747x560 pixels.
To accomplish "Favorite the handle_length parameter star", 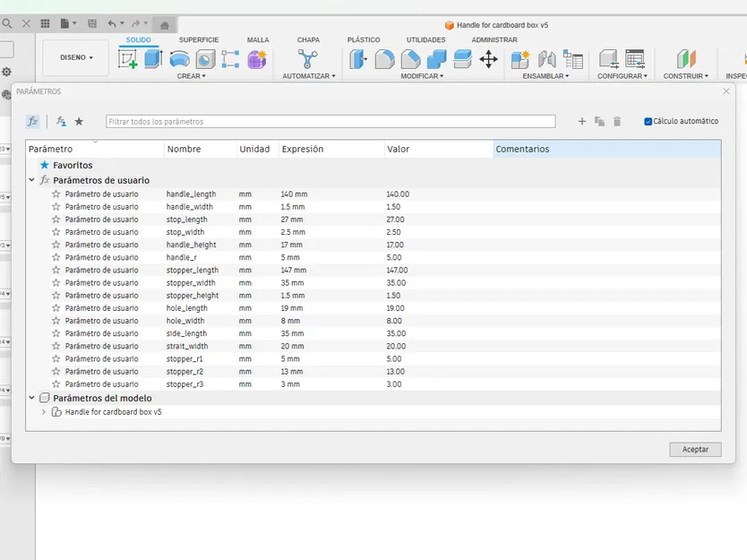I will pos(56,194).
